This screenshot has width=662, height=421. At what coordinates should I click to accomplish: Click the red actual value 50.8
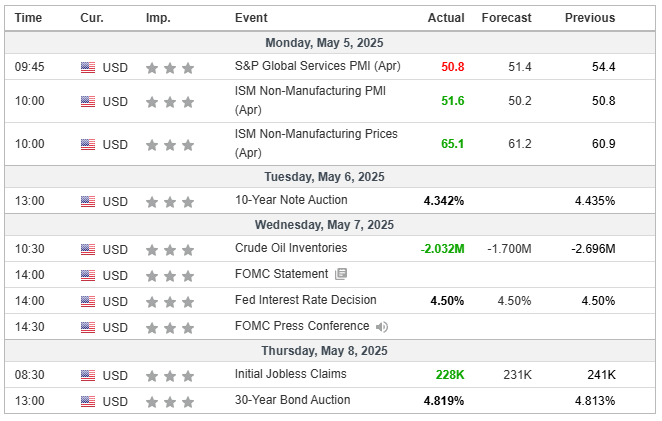[x=453, y=67]
